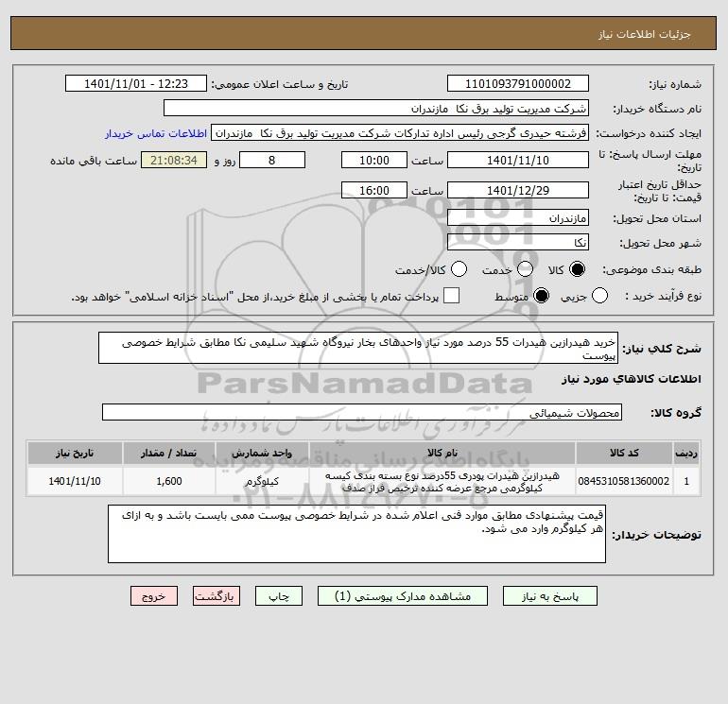Click the پاسخ به نیاز button
728x704 pixels.
(550, 596)
